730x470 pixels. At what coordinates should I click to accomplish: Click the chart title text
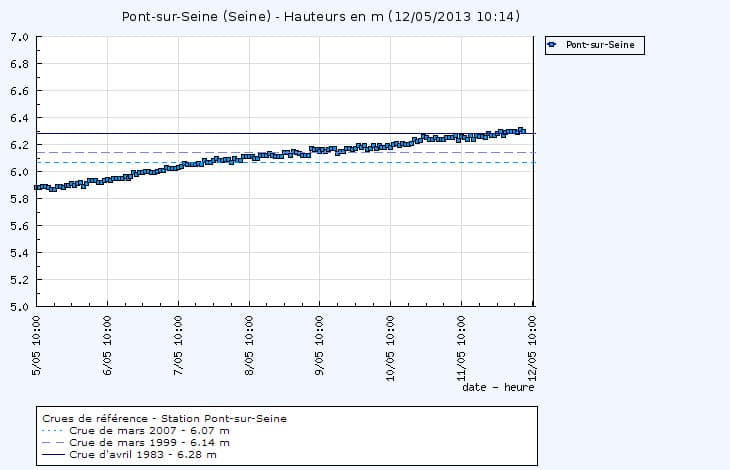click(320, 17)
